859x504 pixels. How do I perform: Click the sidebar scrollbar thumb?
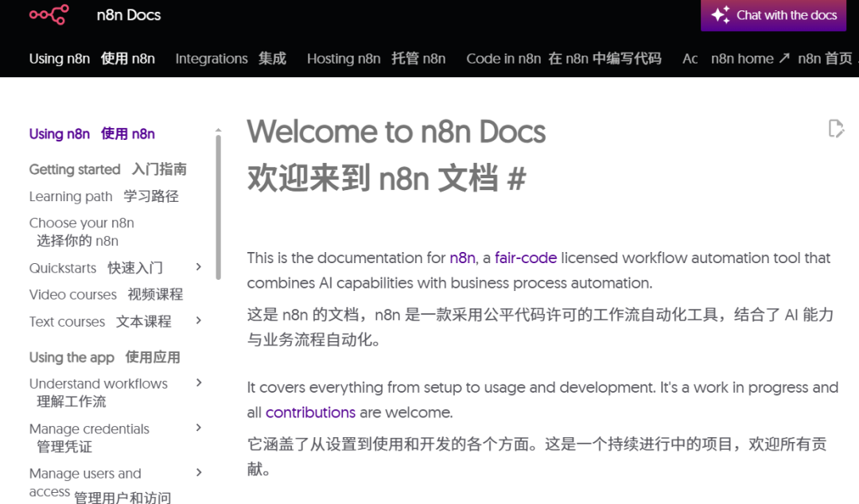coord(219,207)
